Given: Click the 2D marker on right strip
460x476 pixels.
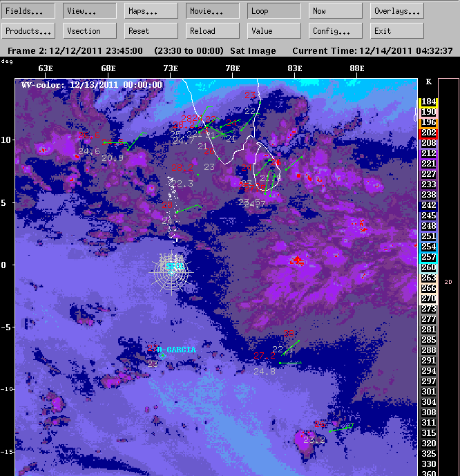Looking at the screenshot, I should click(447, 282).
